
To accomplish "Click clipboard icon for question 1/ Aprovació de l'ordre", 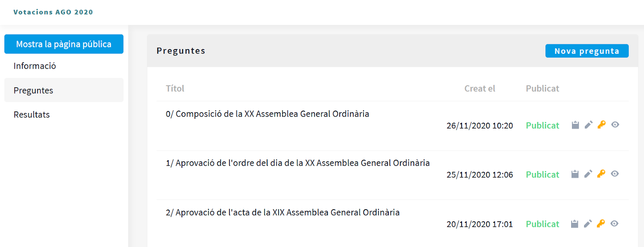I will click(x=575, y=174).
